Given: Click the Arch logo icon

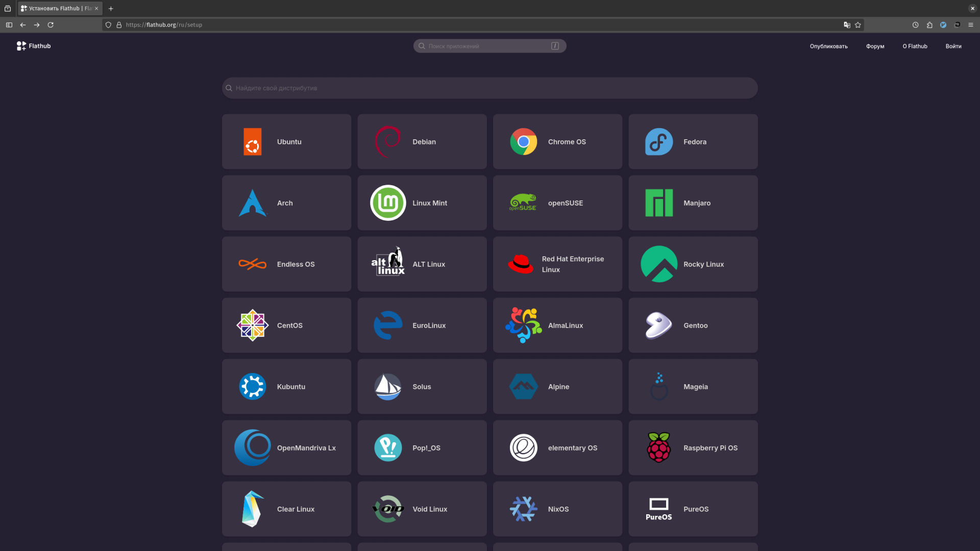Looking at the screenshot, I should coord(253,203).
